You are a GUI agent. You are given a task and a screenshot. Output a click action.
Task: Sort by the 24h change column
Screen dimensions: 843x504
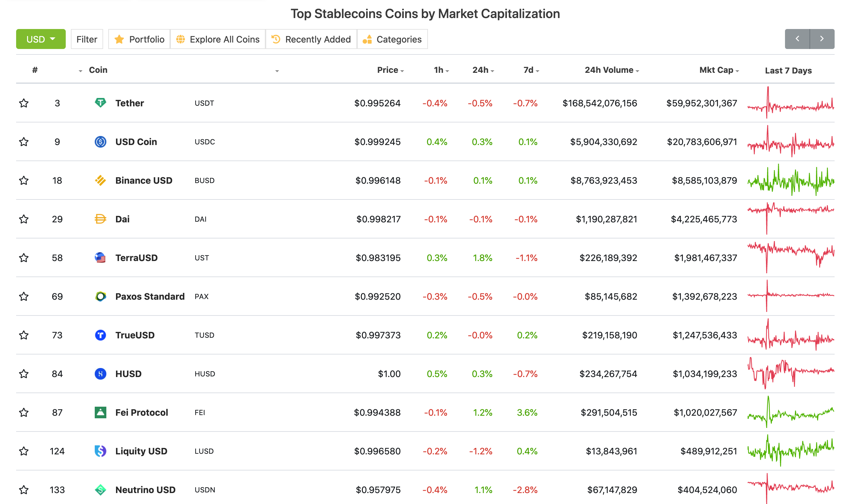tap(483, 70)
